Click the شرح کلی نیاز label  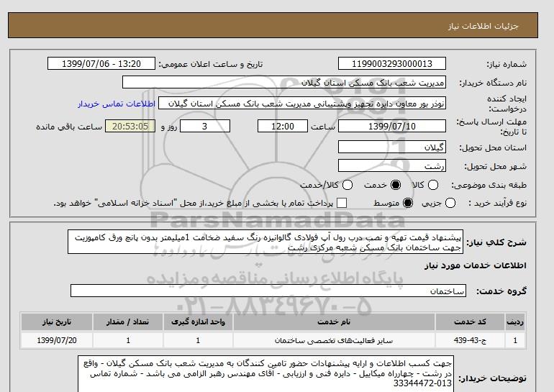(x=496, y=242)
